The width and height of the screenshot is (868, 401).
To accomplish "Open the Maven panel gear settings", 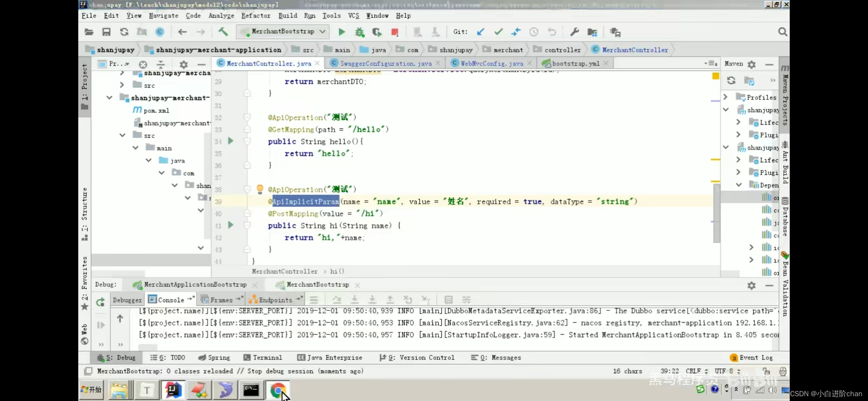I will click(752, 64).
